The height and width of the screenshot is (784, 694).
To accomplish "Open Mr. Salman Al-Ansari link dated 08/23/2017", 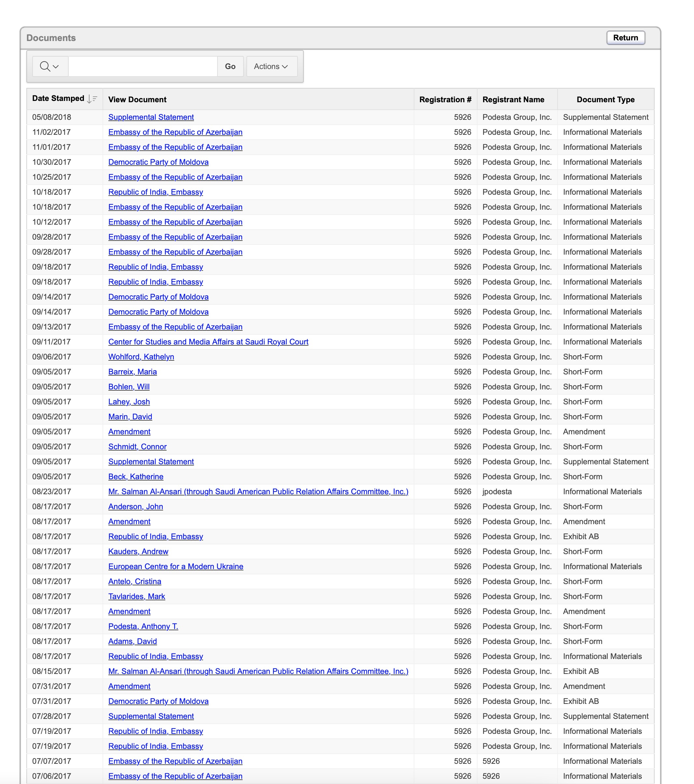I will pyautogui.click(x=258, y=491).
